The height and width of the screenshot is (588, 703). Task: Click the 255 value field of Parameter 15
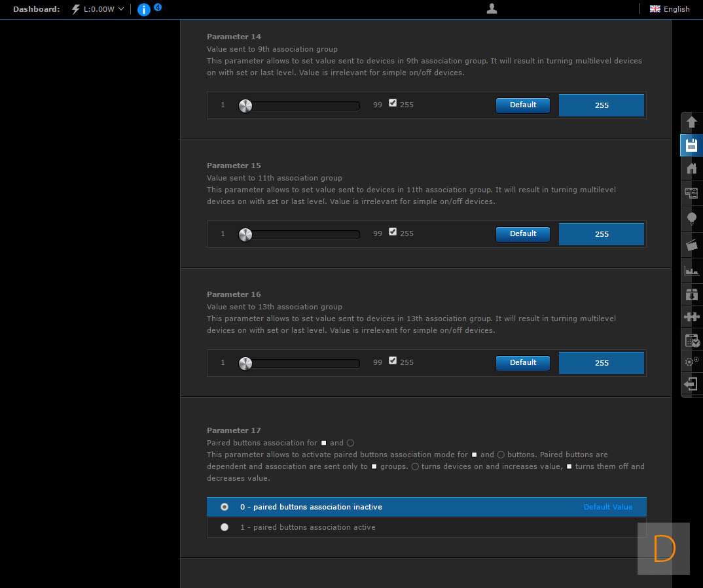602,234
